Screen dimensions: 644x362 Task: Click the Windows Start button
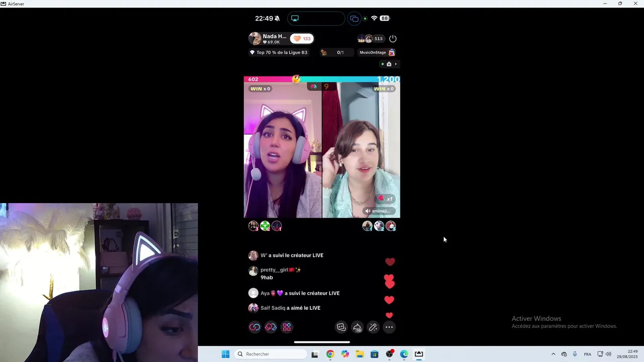[x=225, y=354]
